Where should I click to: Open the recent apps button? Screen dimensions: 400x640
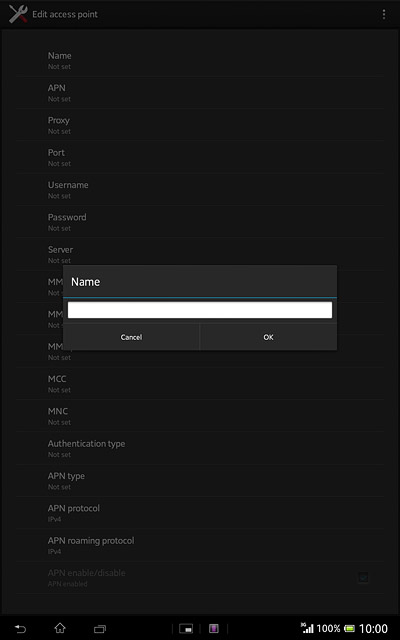[100, 629]
